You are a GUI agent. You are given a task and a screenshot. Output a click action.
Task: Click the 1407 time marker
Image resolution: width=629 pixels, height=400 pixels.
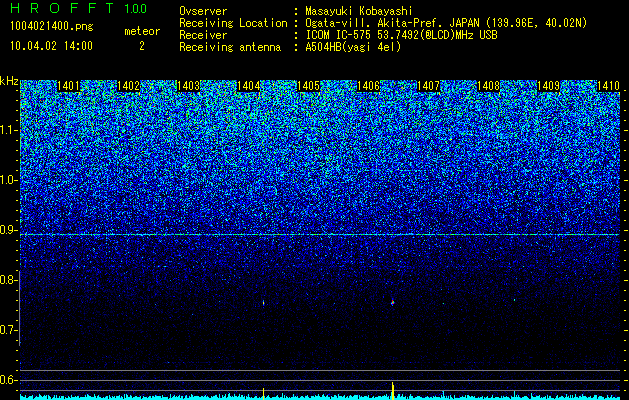[x=428, y=86]
